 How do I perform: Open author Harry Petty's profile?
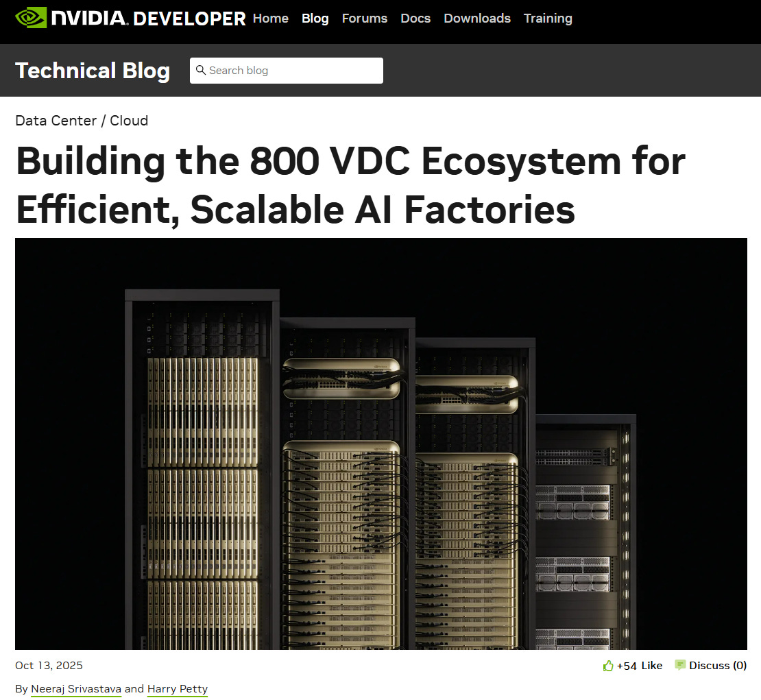click(177, 689)
